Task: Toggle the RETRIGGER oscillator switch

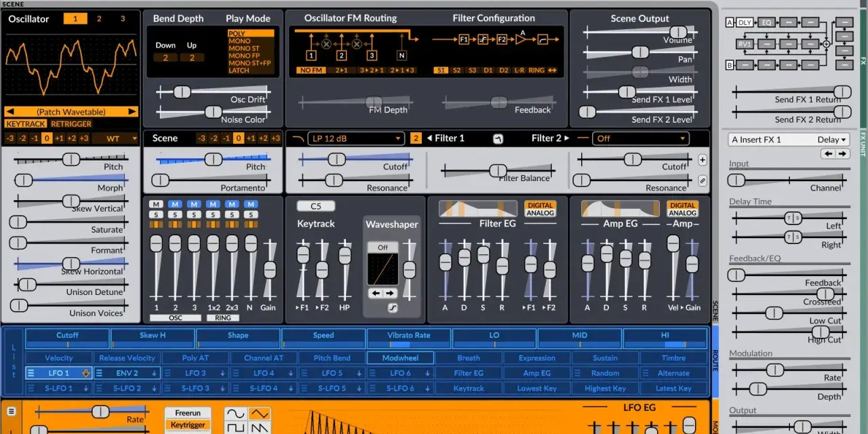Action: (71, 124)
